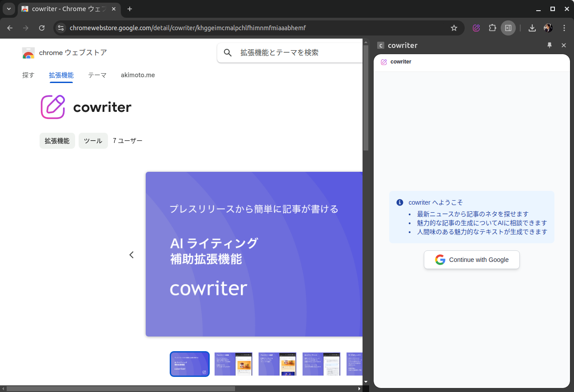Click the pink cowriter logo inside panel
Viewport: 574px width, 392px height.
[x=384, y=62]
